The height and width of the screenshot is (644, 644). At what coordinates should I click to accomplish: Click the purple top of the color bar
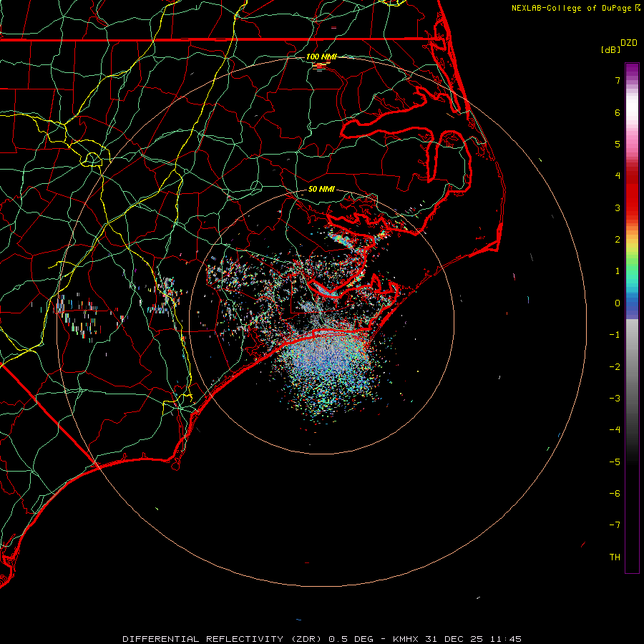point(632,70)
